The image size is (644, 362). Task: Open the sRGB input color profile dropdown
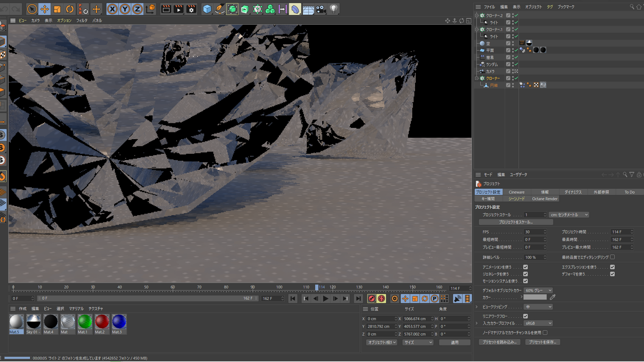click(x=538, y=323)
